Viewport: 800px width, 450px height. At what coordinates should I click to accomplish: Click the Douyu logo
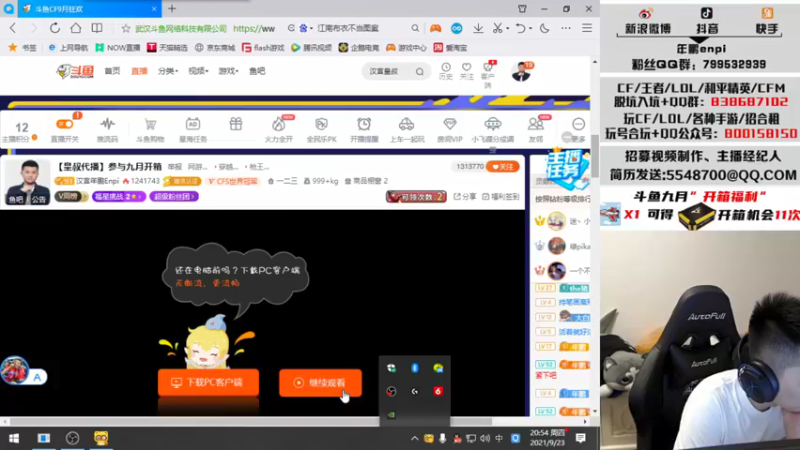(x=75, y=71)
